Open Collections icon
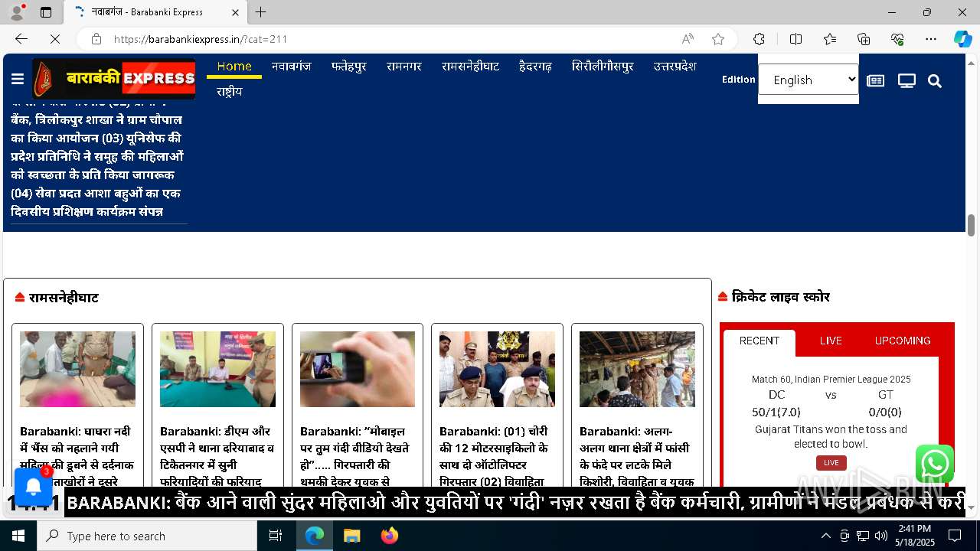The height and width of the screenshot is (551, 980). 864,39
